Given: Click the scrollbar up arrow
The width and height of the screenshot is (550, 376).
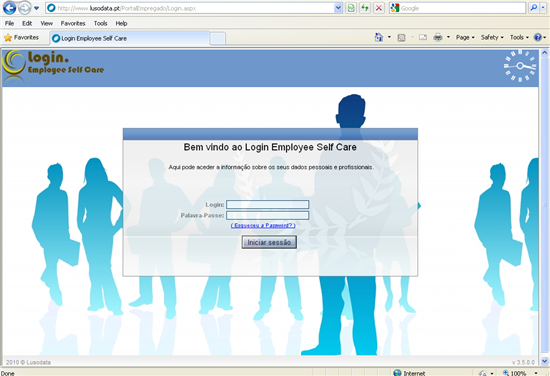Looking at the screenshot, I should [544, 53].
